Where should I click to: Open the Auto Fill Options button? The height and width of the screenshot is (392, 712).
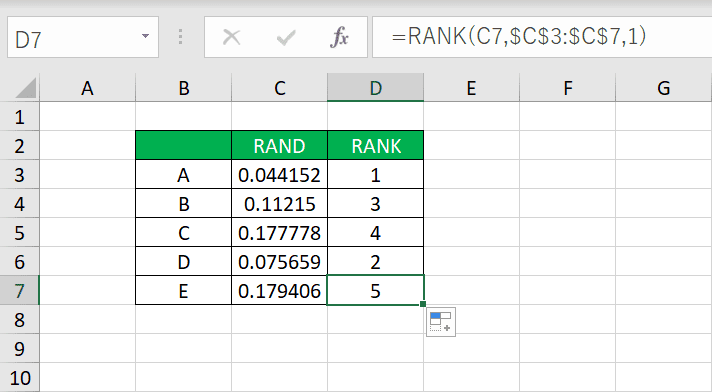[x=440, y=322]
